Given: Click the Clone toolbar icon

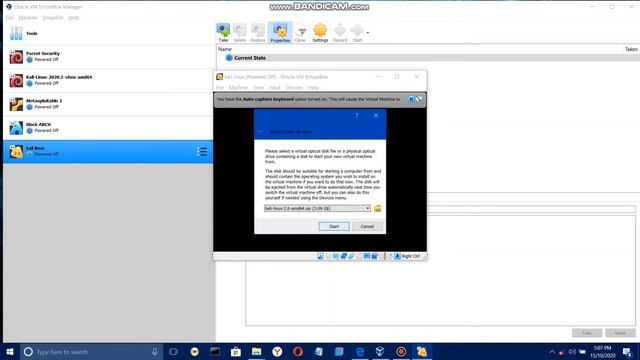Looking at the screenshot, I should click(x=300, y=33).
